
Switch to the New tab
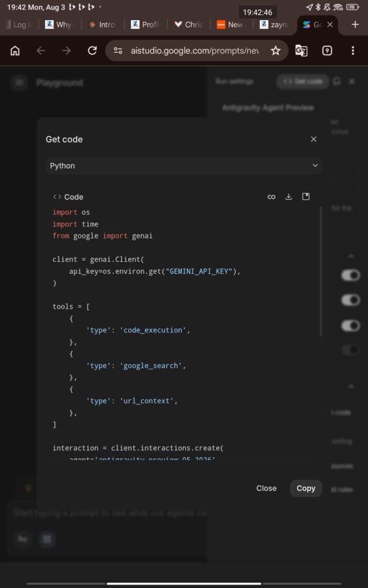(232, 25)
